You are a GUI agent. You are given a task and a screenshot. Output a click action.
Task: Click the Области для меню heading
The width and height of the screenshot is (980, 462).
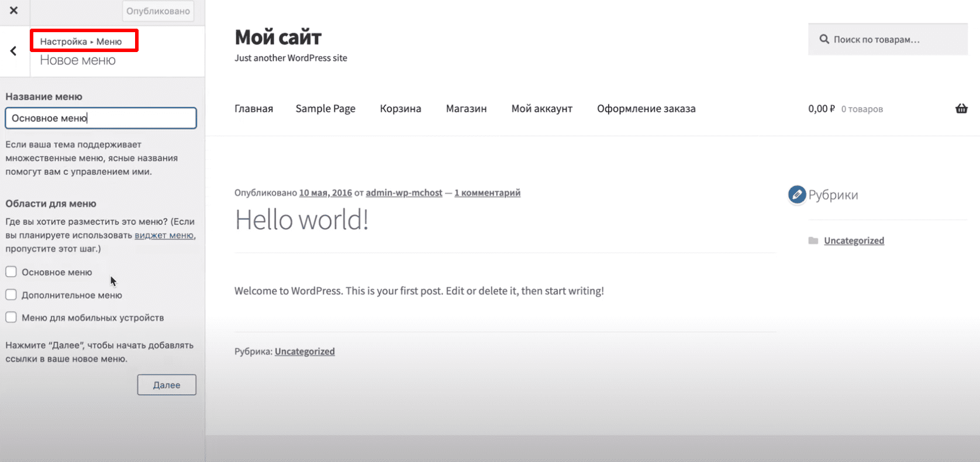[x=51, y=204]
